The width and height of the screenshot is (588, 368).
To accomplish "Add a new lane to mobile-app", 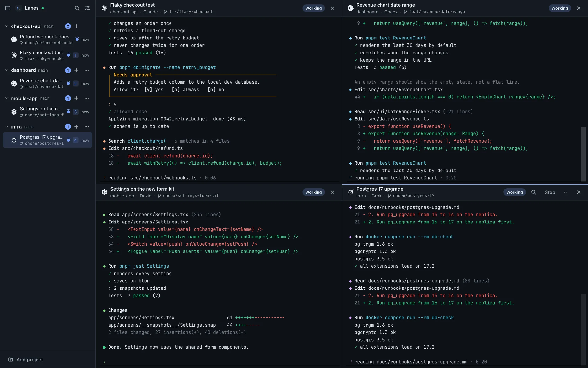I will (x=76, y=98).
